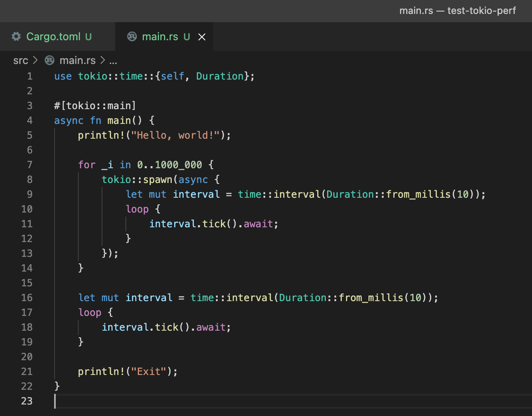Click 'interval.tick().await' on line 11
This screenshot has width=532, height=416.
point(211,224)
